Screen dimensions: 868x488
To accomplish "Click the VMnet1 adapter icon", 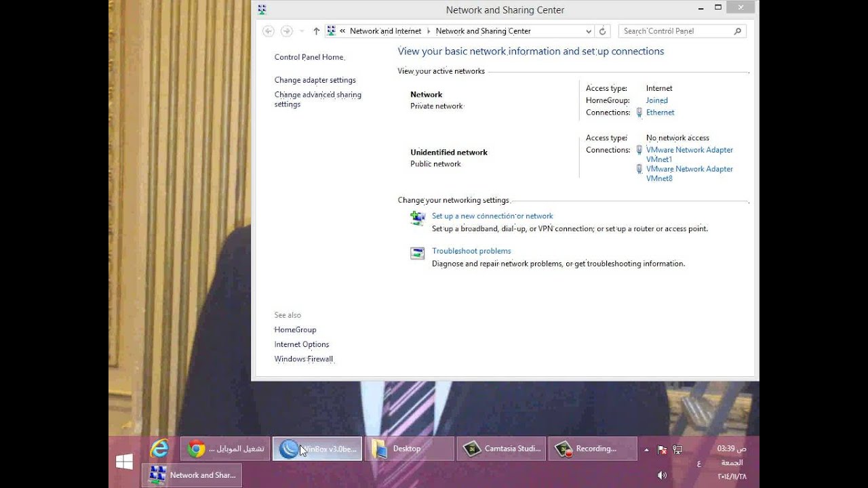I will pos(639,150).
